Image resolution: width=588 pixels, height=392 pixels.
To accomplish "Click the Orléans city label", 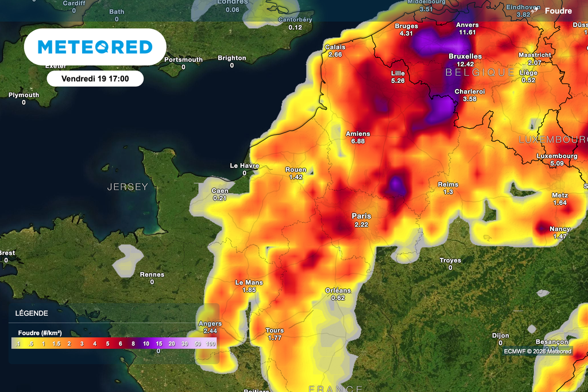I will click(x=338, y=290).
